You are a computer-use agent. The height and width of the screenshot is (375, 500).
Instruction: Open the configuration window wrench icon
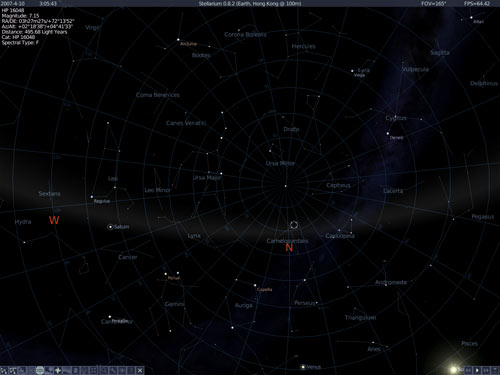click(113, 370)
